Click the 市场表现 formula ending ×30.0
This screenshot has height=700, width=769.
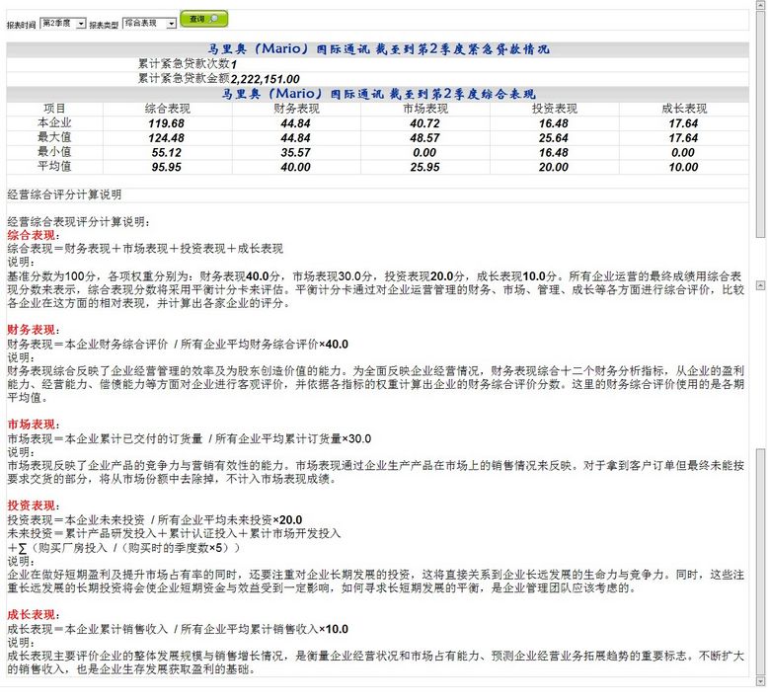189,439
